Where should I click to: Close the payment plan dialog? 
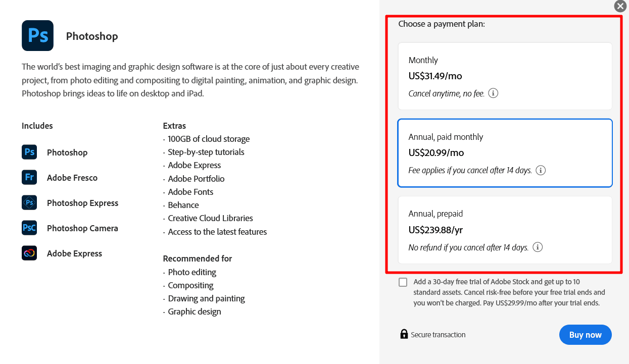click(x=620, y=6)
